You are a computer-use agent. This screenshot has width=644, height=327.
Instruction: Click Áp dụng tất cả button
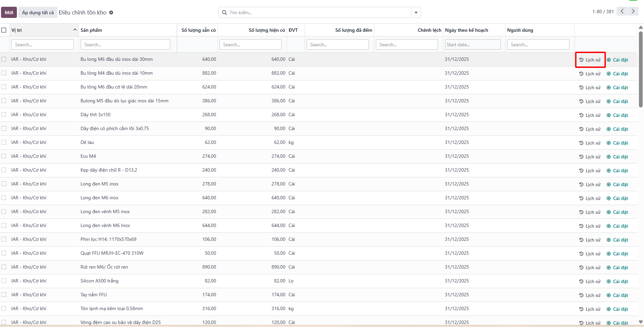point(38,12)
